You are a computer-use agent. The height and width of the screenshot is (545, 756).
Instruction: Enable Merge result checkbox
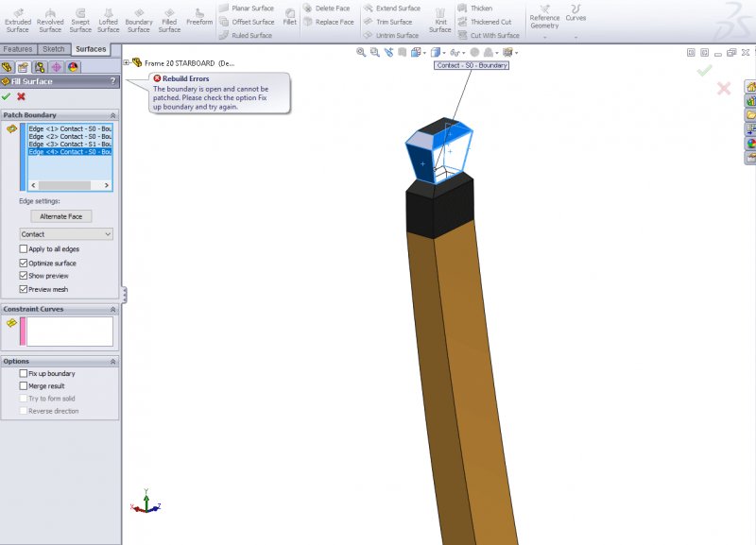click(x=23, y=386)
